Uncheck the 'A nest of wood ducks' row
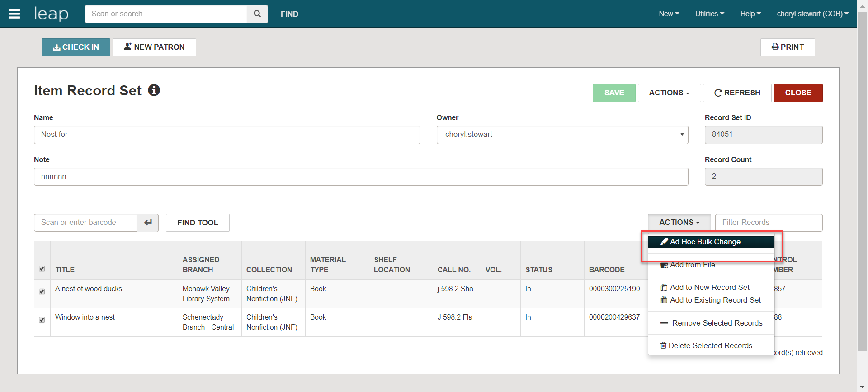The image size is (868, 392). pyautogui.click(x=42, y=291)
